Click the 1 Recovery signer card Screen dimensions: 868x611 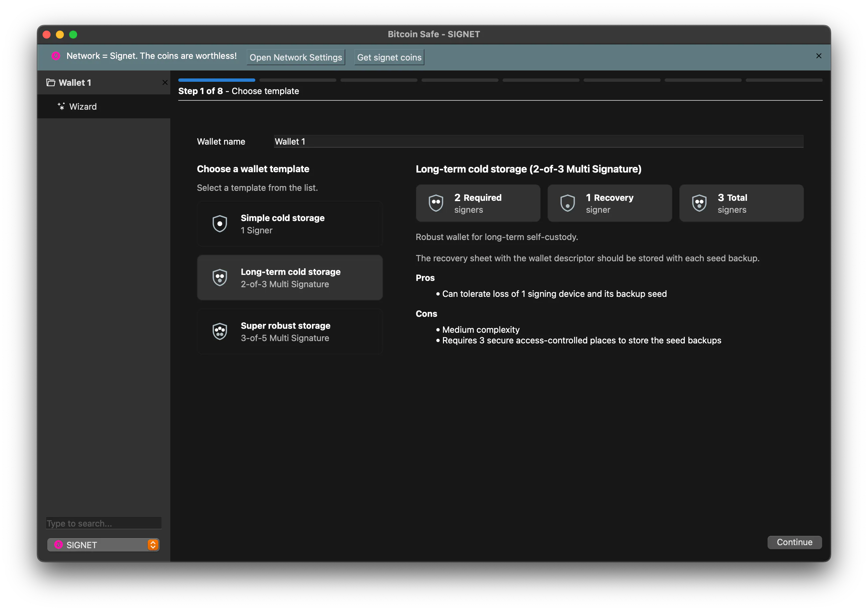[609, 203]
